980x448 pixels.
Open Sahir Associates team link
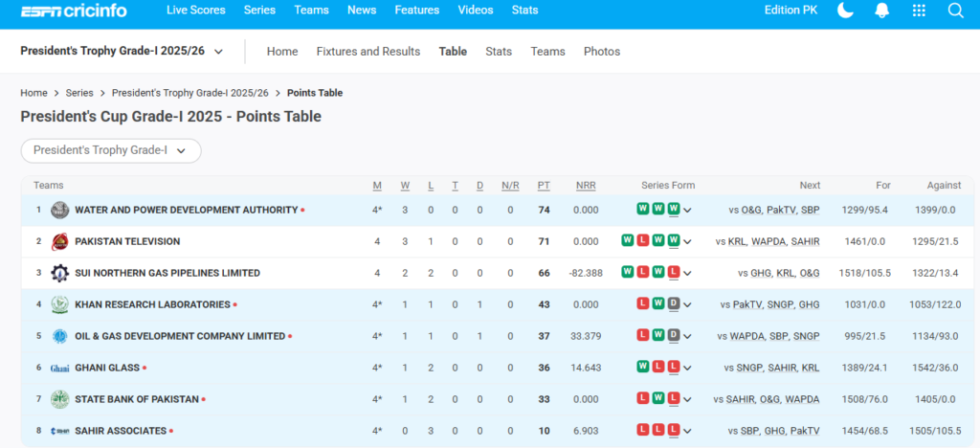(x=121, y=431)
